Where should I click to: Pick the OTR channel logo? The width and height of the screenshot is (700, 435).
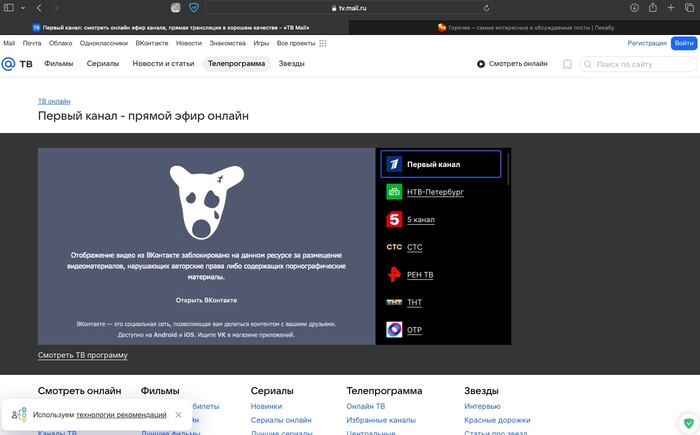[x=394, y=329]
